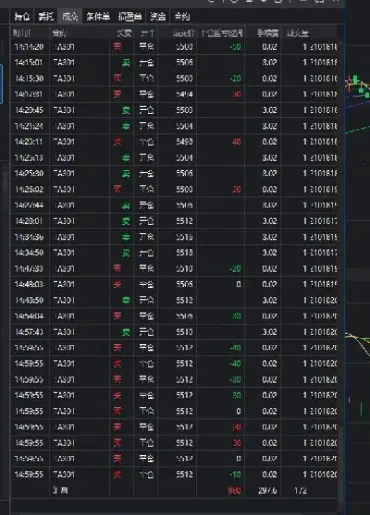Select the trade row at 14:48:03
Viewport: 370px width, 515px height.
175,284
